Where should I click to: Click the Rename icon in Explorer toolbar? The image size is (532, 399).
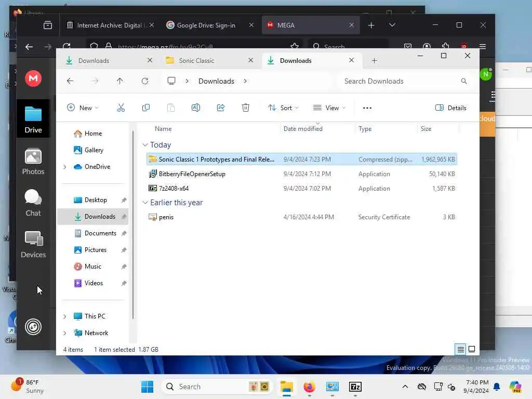pyautogui.click(x=196, y=108)
